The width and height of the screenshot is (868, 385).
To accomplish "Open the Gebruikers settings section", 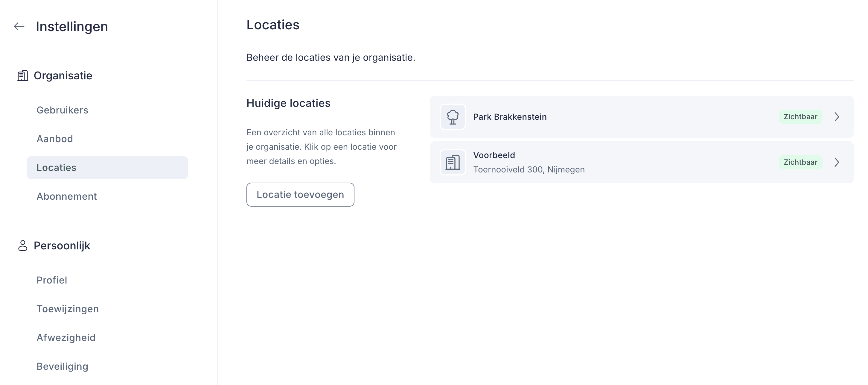I will 62,110.
